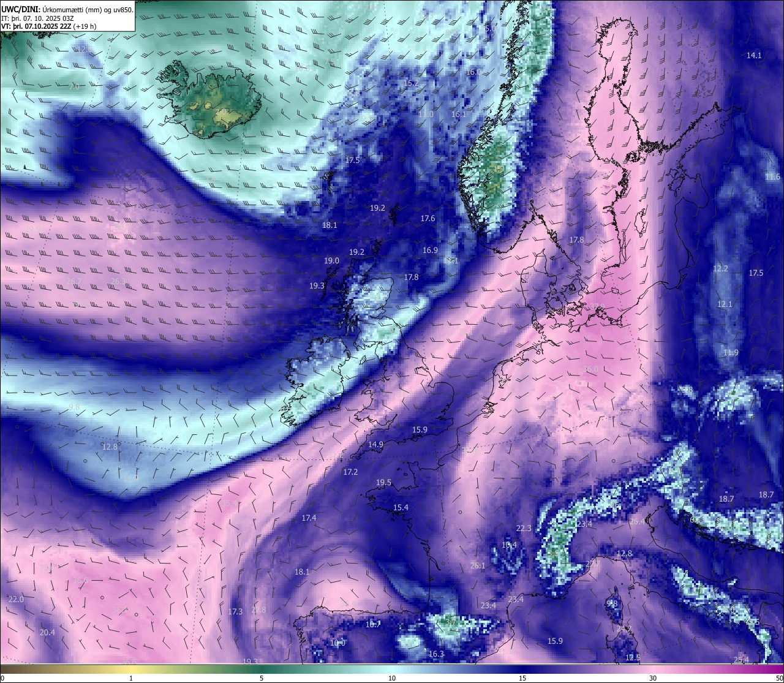This screenshot has width=784, height=683.
Task: Click the colour bar tick label '30'
Action: (653, 678)
